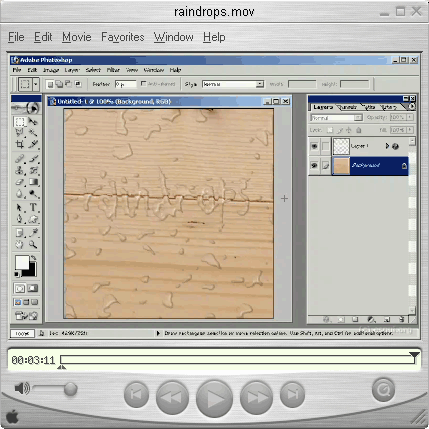Screen dimensions: 429x429
Task: Select the Move tool in toolbox
Action: (x=33, y=121)
